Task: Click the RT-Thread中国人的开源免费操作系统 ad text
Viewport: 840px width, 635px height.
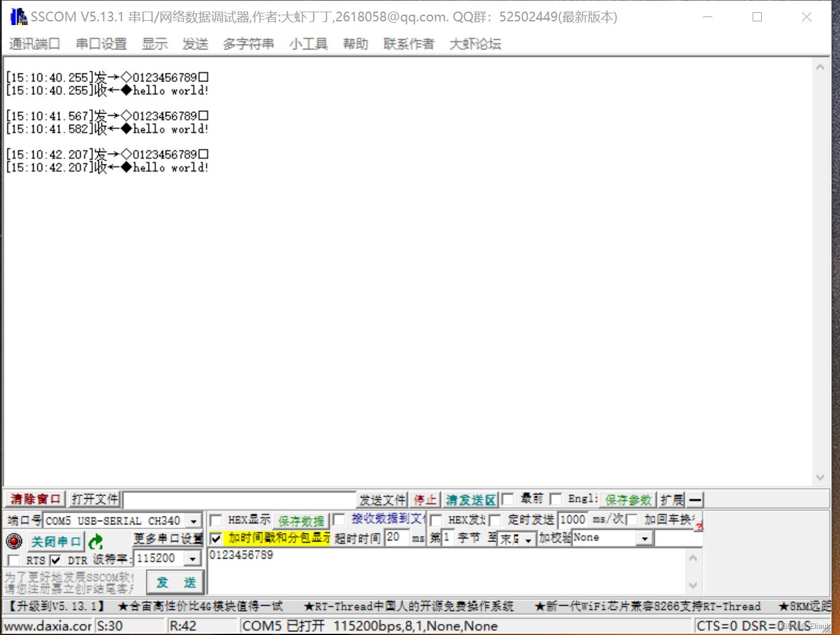Action: point(409,606)
